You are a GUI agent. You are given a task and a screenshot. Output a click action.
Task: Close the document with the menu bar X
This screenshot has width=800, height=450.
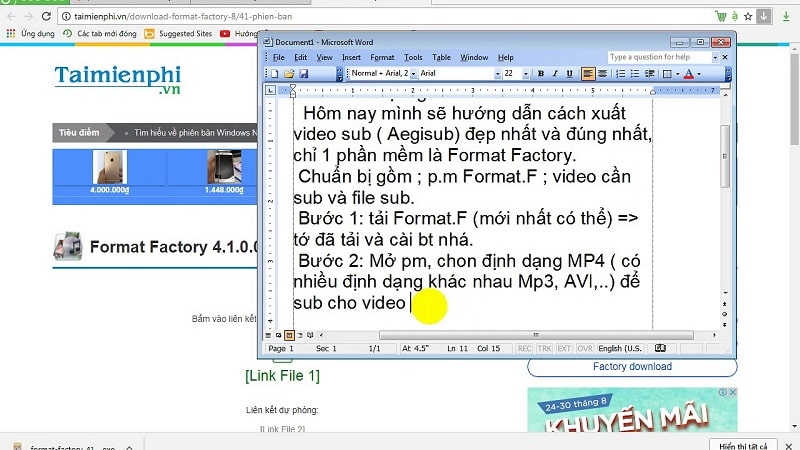pyautogui.click(x=725, y=57)
